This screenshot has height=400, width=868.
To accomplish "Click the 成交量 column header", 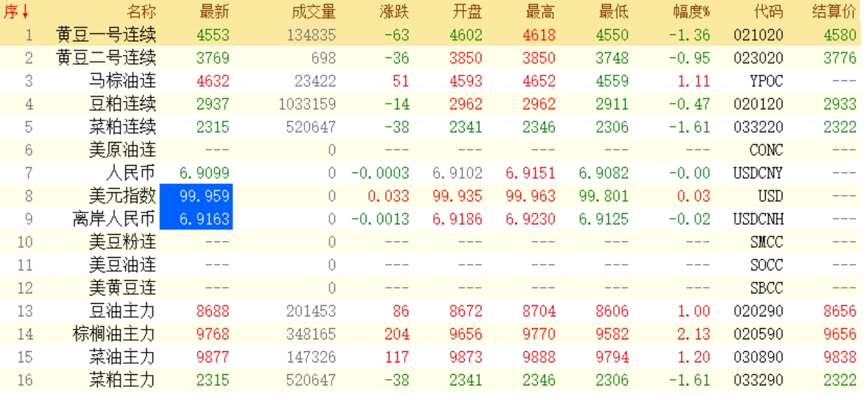I will click(313, 12).
